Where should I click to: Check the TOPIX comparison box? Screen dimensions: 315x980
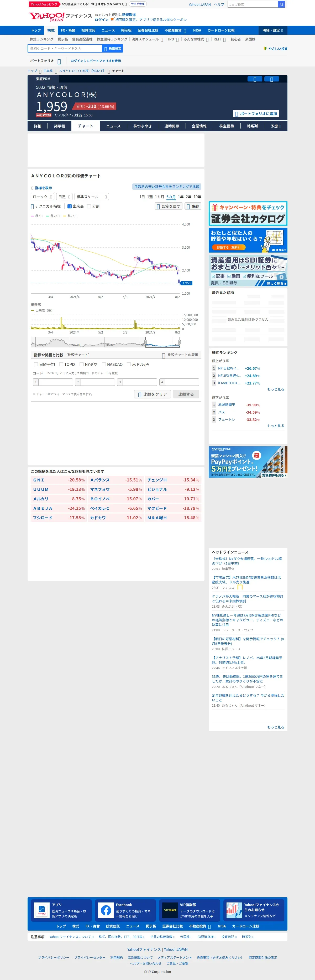pos(61,364)
